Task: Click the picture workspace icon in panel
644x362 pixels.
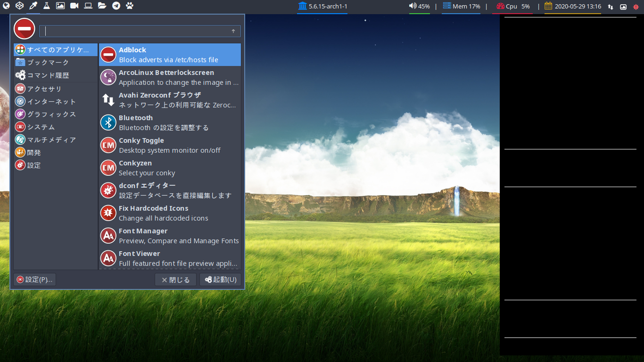Action: [60, 6]
